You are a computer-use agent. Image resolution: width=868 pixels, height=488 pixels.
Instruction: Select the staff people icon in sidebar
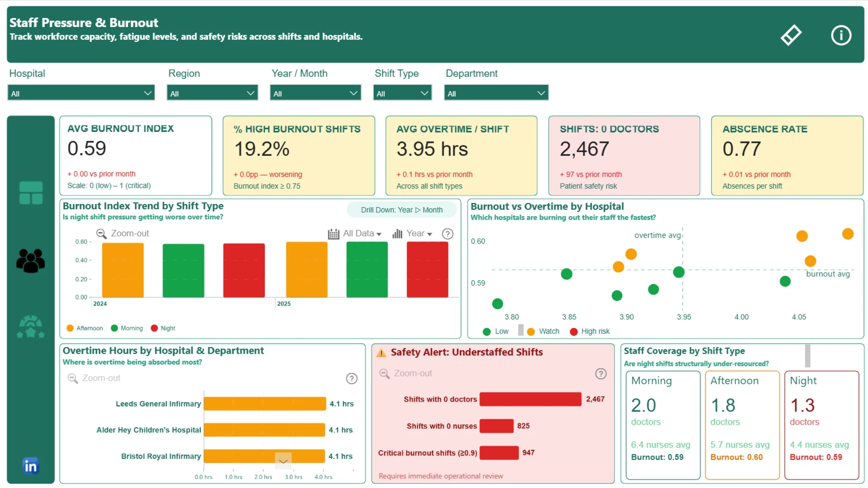click(31, 261)
